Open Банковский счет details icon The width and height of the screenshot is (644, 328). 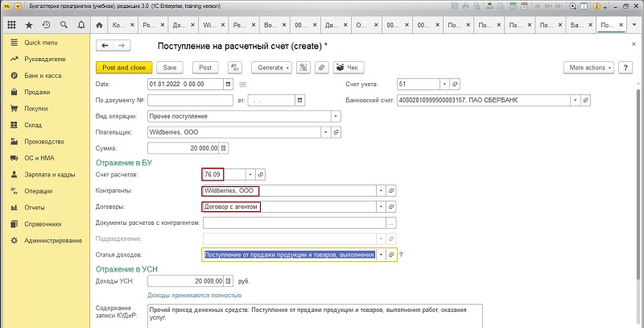coord(586,100)
